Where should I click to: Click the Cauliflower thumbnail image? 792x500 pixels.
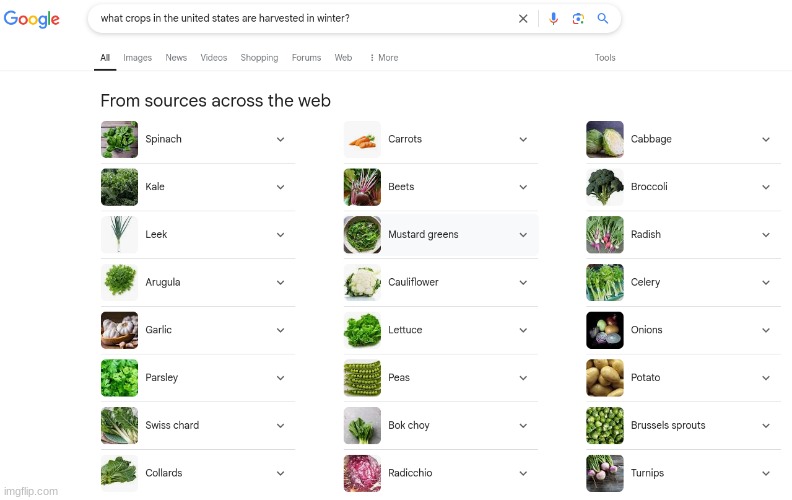tap(362, 283)
